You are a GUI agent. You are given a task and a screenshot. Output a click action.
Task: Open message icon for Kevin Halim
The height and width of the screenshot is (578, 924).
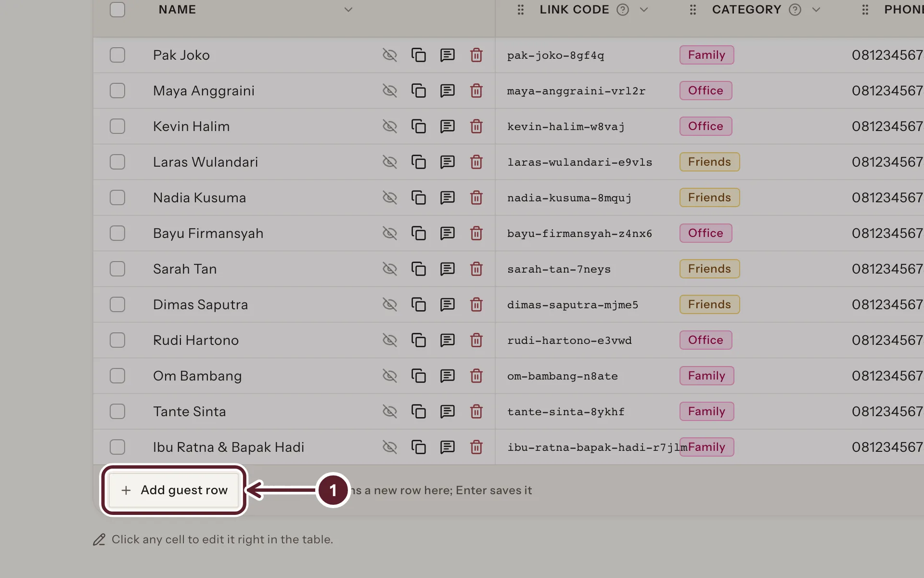coord(447,126)
